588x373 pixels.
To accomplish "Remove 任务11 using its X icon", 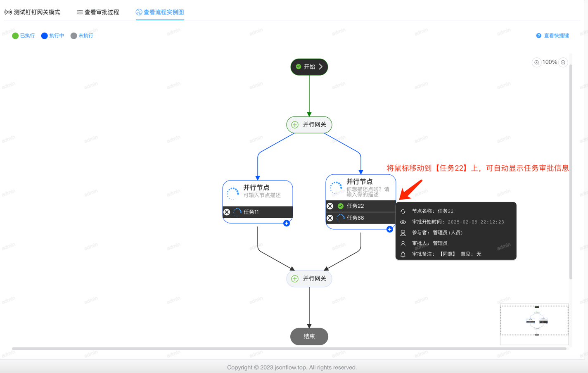I will point(227,212).
